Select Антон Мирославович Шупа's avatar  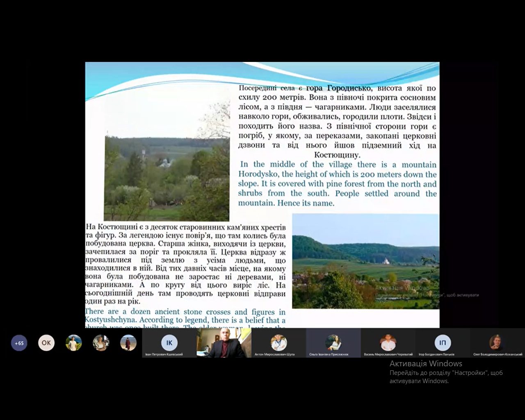tap(278, 342)
